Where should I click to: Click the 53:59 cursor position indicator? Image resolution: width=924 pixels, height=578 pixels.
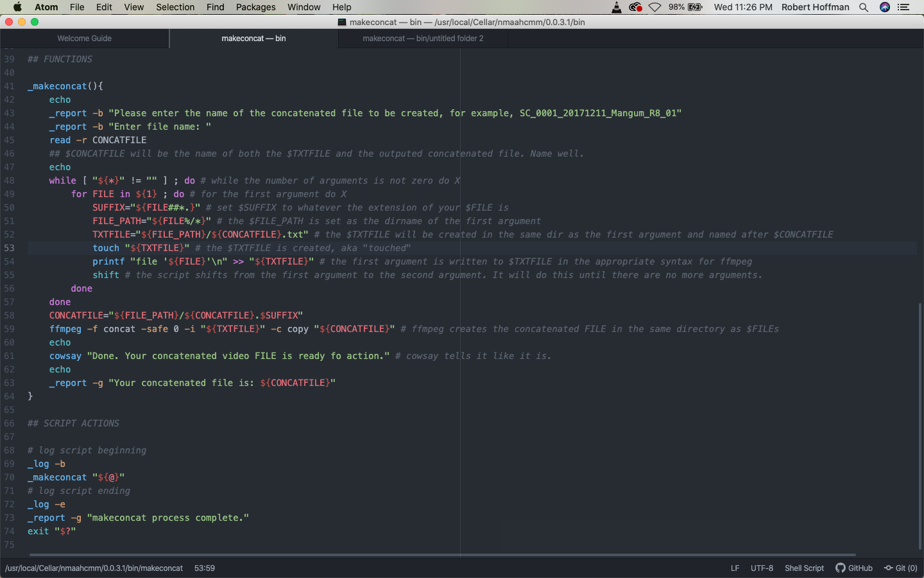pyautogui.click(x=204, y=568)
